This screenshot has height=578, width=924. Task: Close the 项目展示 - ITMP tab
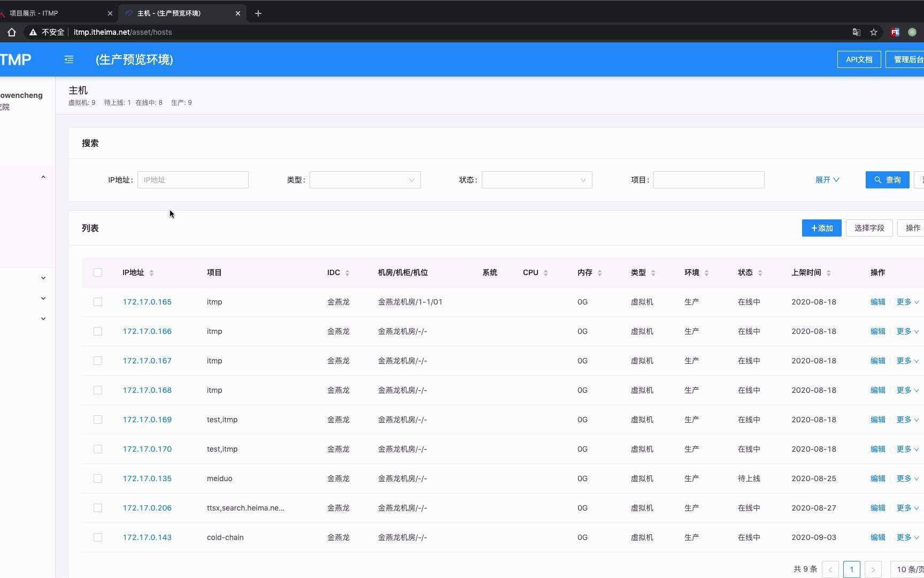click(110, 13)
